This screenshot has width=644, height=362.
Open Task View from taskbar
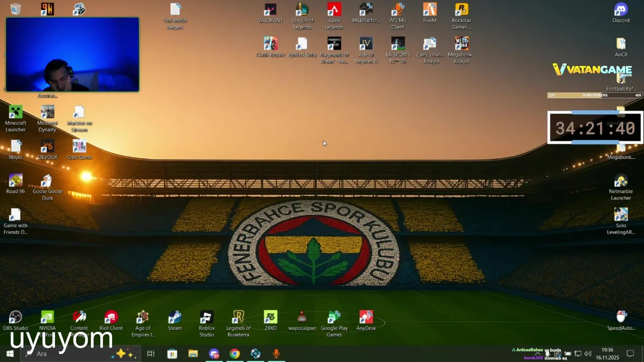pyautogui.click(x=150, y=354)
